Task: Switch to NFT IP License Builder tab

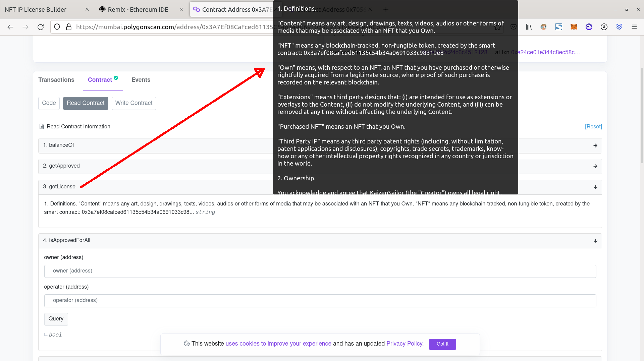Action: pyautogui.click(x=36, y=9)
